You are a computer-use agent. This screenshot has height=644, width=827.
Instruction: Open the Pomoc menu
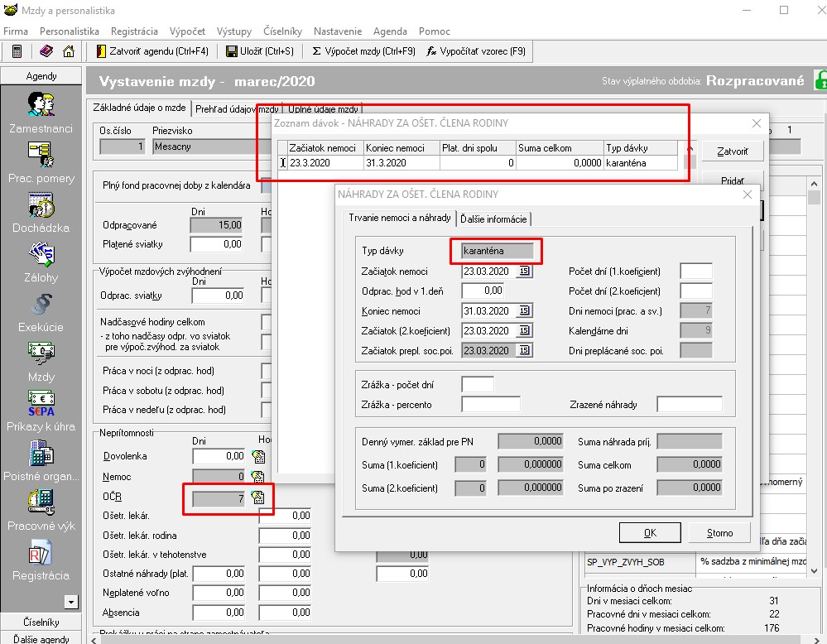435,31
